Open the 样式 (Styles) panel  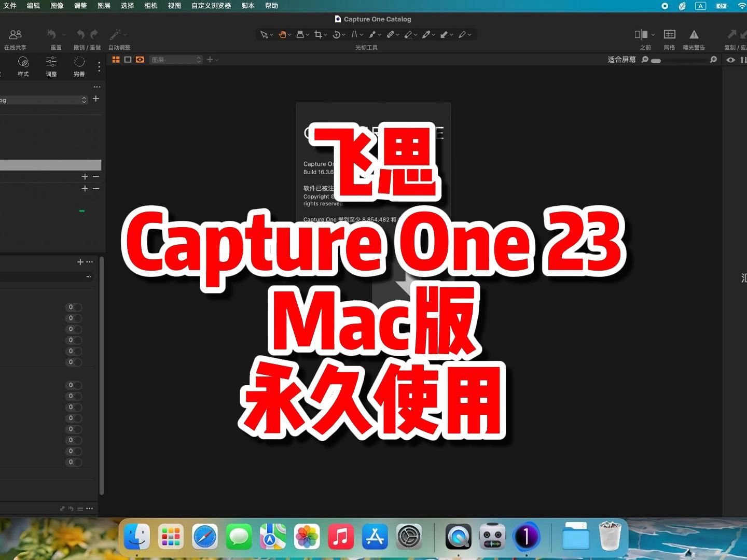[x=23, y=66]
